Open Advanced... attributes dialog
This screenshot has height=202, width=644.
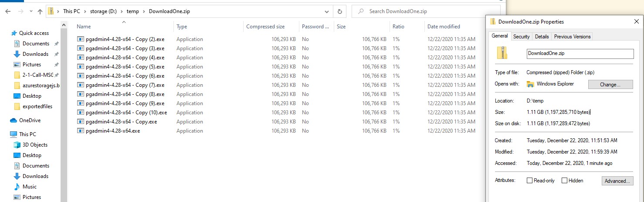click(x=617, y=181)
